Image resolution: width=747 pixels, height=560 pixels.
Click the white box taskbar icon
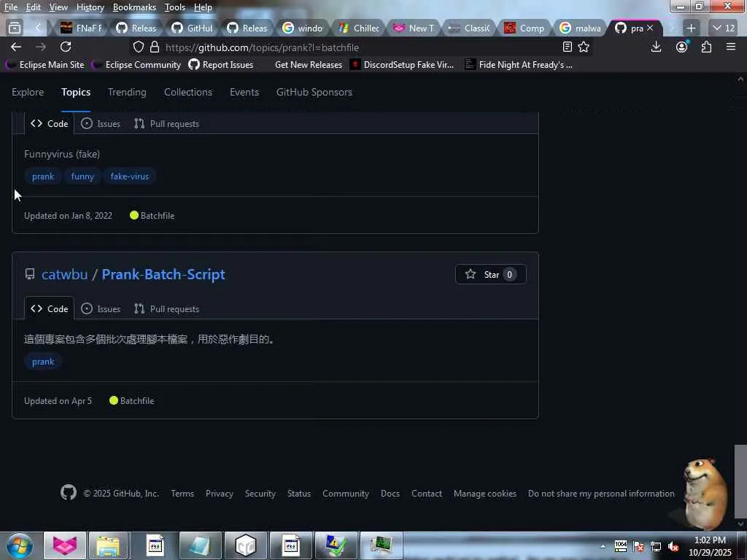[246, 545]
